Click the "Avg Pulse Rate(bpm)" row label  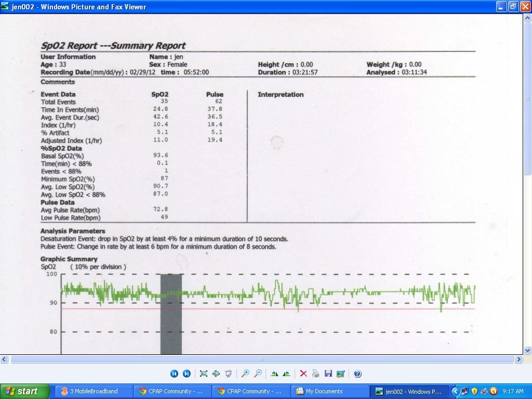click(x=71, y=210)
